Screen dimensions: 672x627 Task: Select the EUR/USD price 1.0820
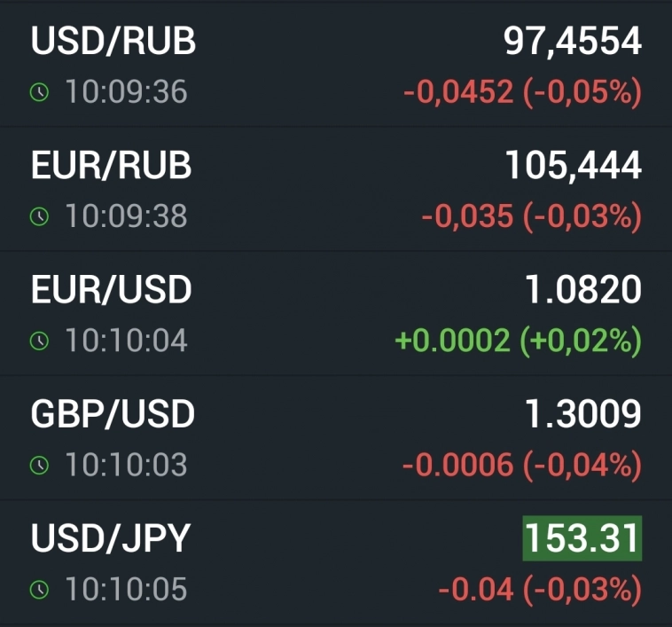coord(582,290)
